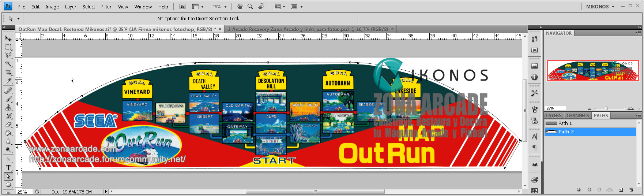Select the Eraser tool
The width and height of the screenshot is (644, 196).
(x=8, y=125)
